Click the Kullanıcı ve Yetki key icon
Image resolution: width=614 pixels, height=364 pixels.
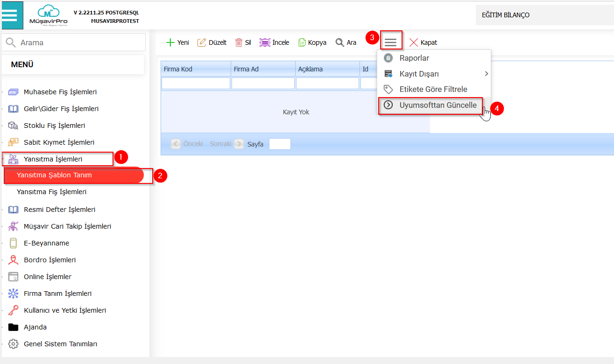13,310
